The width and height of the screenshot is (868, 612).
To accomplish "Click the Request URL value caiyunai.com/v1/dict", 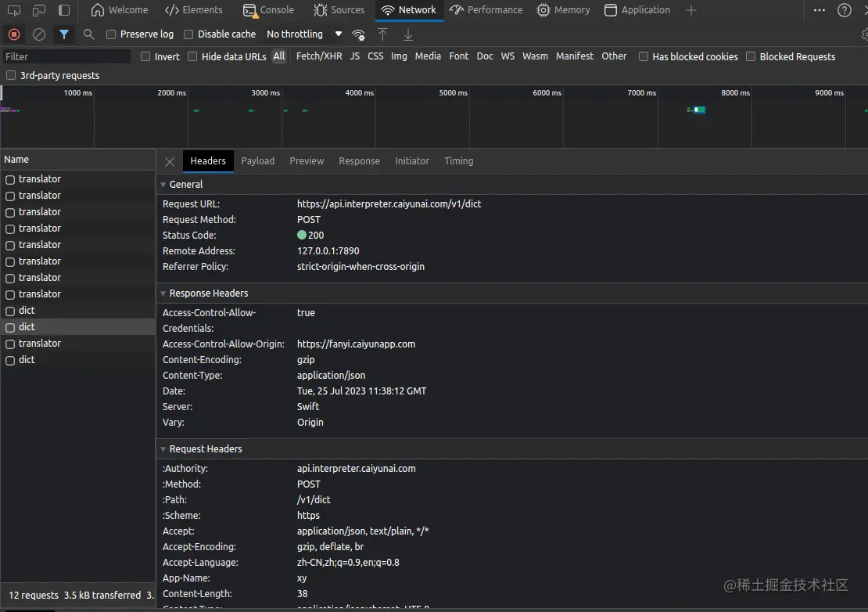I will (389, 203).
